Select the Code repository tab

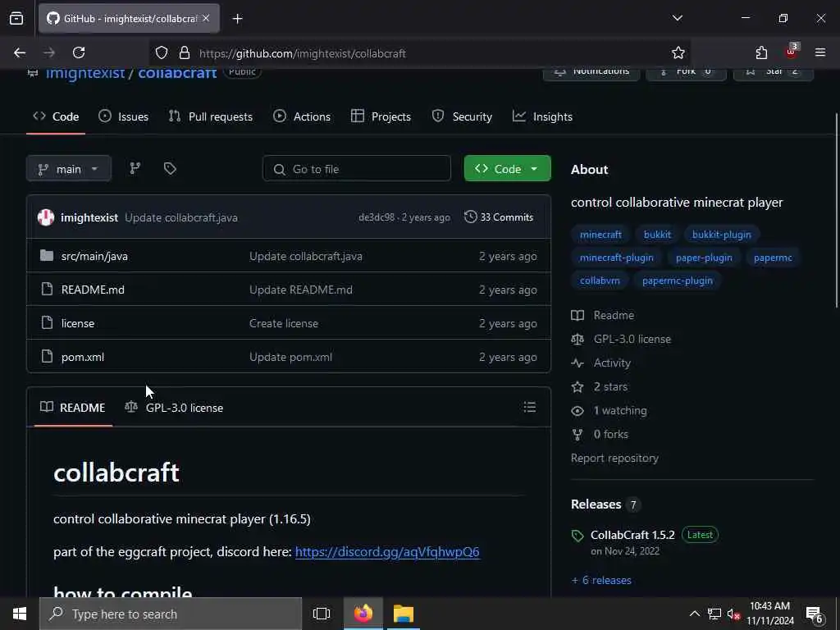56,116
